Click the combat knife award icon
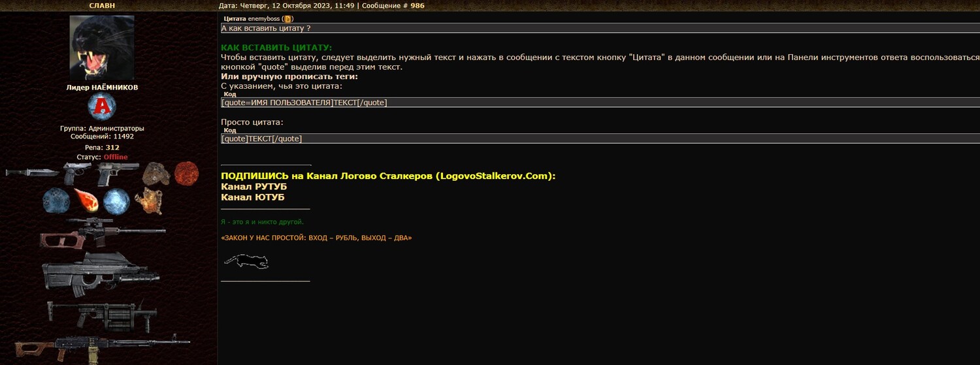 (x=33, y=172)
